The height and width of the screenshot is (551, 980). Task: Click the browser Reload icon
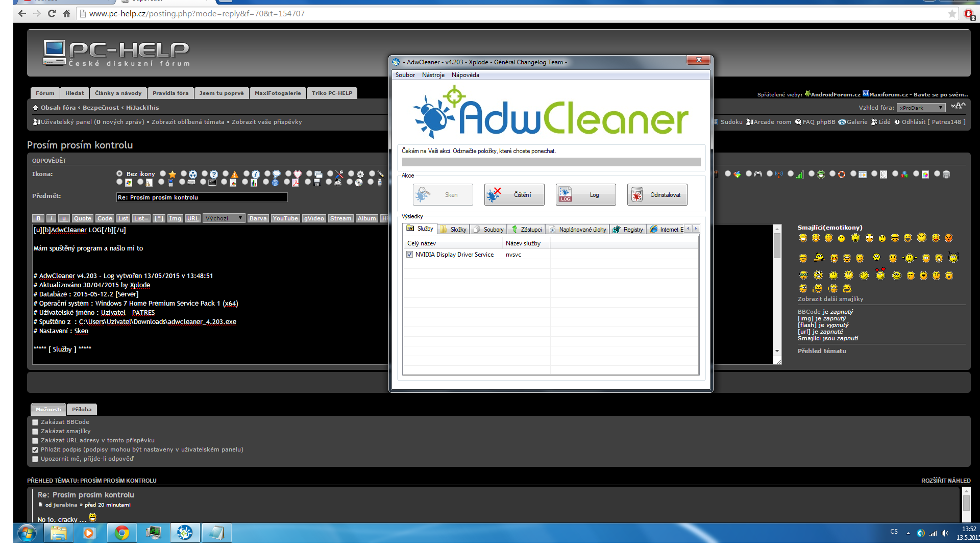tap(52, 14)
